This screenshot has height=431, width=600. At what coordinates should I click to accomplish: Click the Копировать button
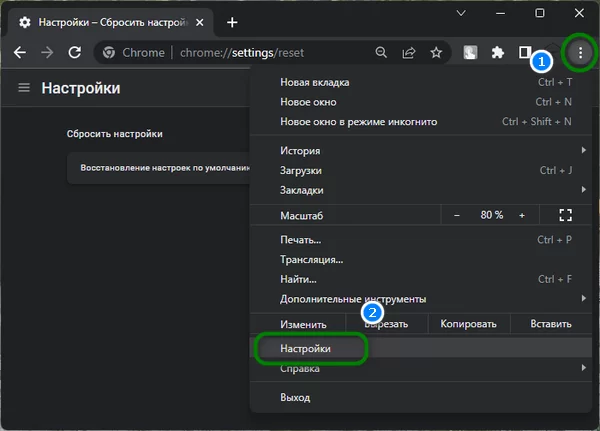coord(468,324)
